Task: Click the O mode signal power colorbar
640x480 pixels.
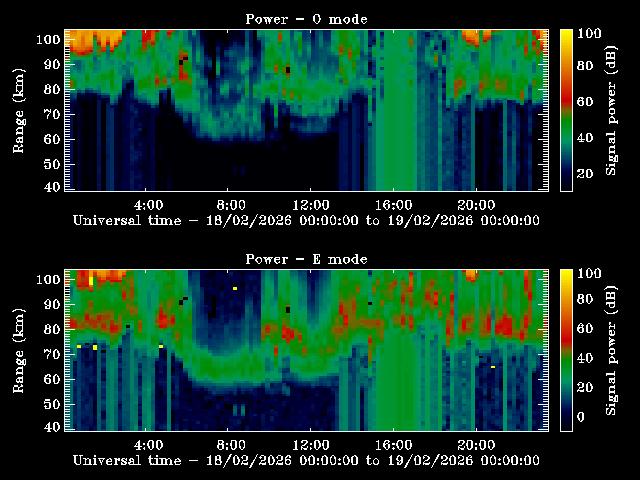Action: (565, 110)
